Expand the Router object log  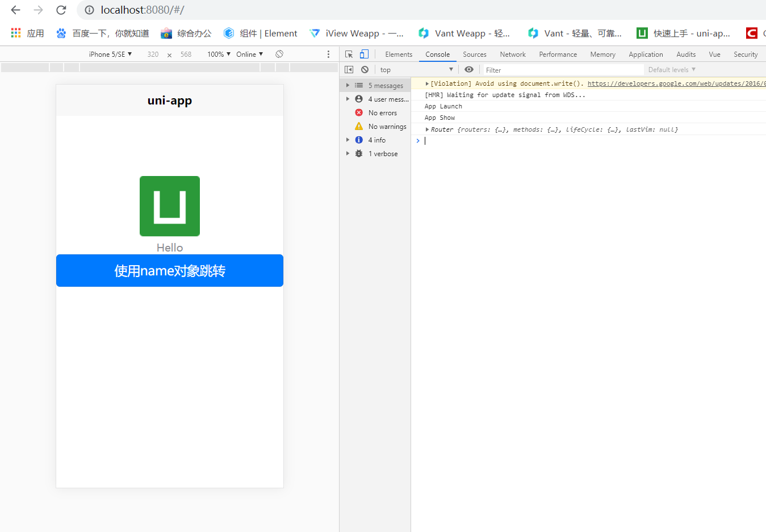427,129
